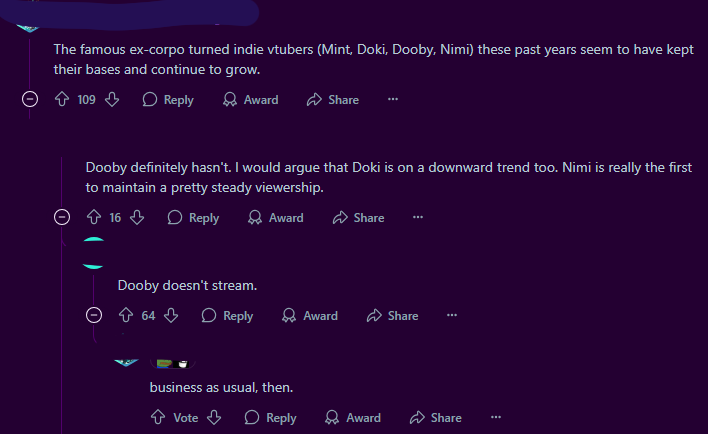Reply to the 'Dooby doesn't stream' comment
708x434 pixels.
[x=228, y=316]
